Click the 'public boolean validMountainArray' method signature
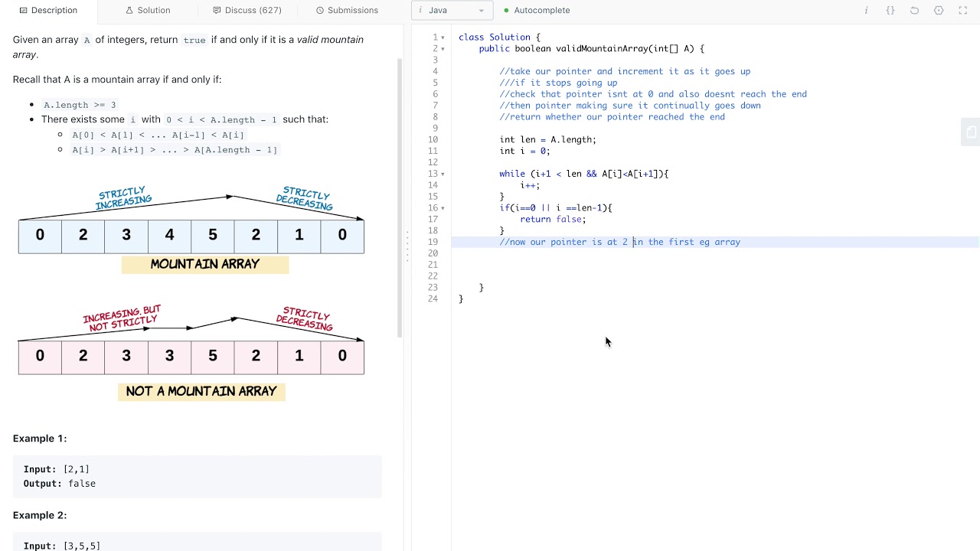 591,49
